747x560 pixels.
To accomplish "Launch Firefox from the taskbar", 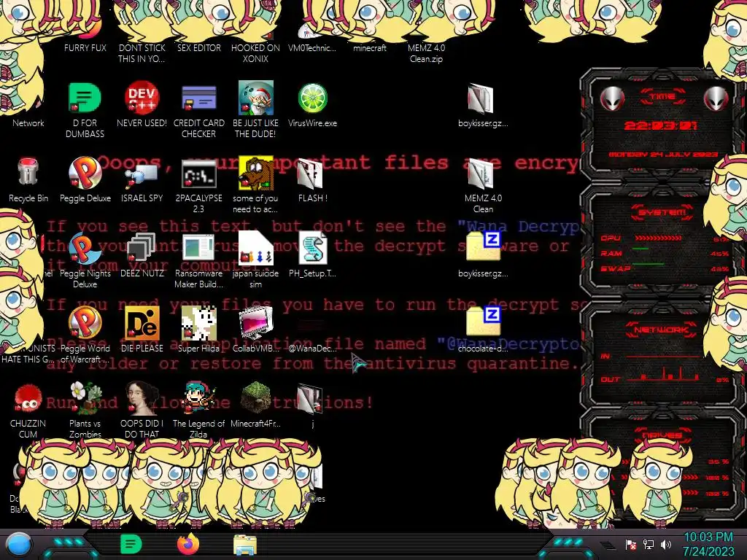I will coord(188,544).
